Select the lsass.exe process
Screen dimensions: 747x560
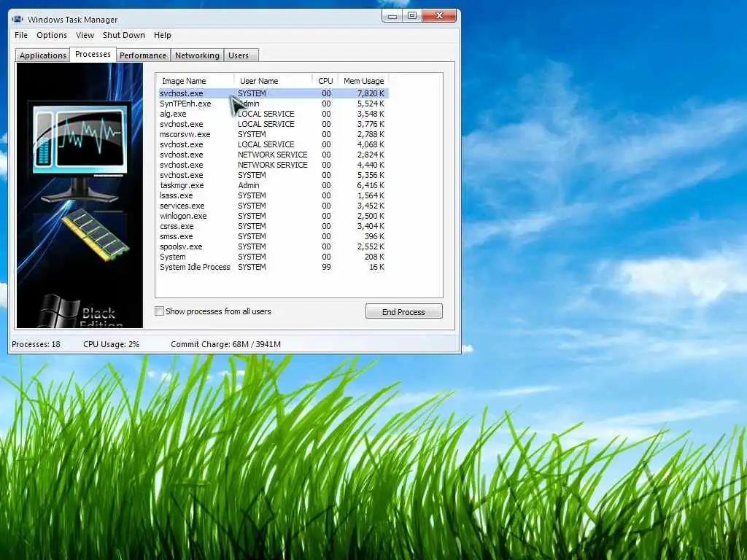click(x=273, y=195)
